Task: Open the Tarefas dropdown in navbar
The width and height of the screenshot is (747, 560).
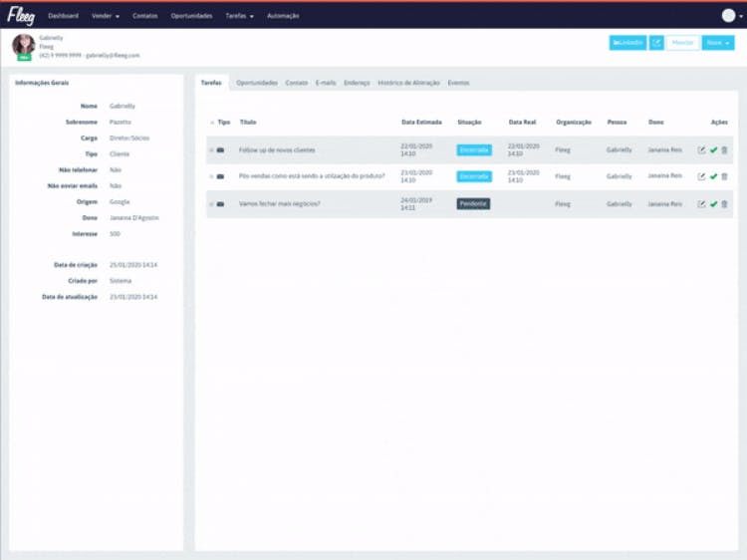Action: [x=239, y=16]
